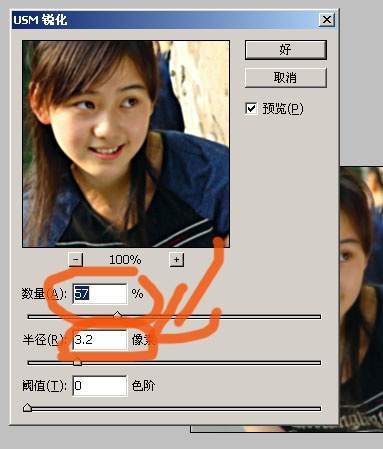
Task: Confirm sharpening with the 好 button
Action: click(x=285, y=50)
